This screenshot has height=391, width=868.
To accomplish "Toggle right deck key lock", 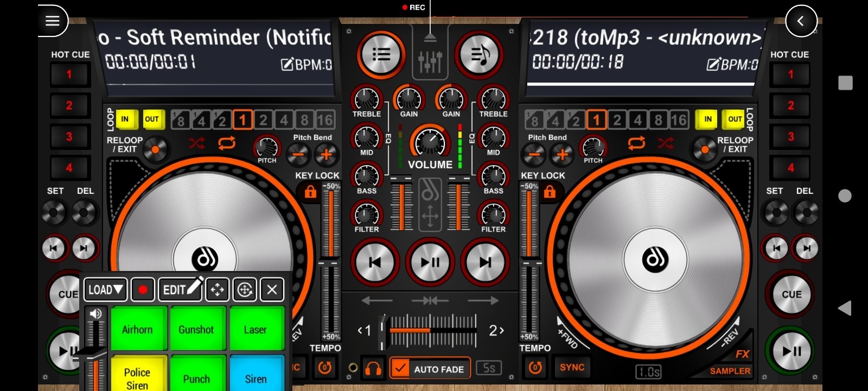I will click(x=550, y=192).
